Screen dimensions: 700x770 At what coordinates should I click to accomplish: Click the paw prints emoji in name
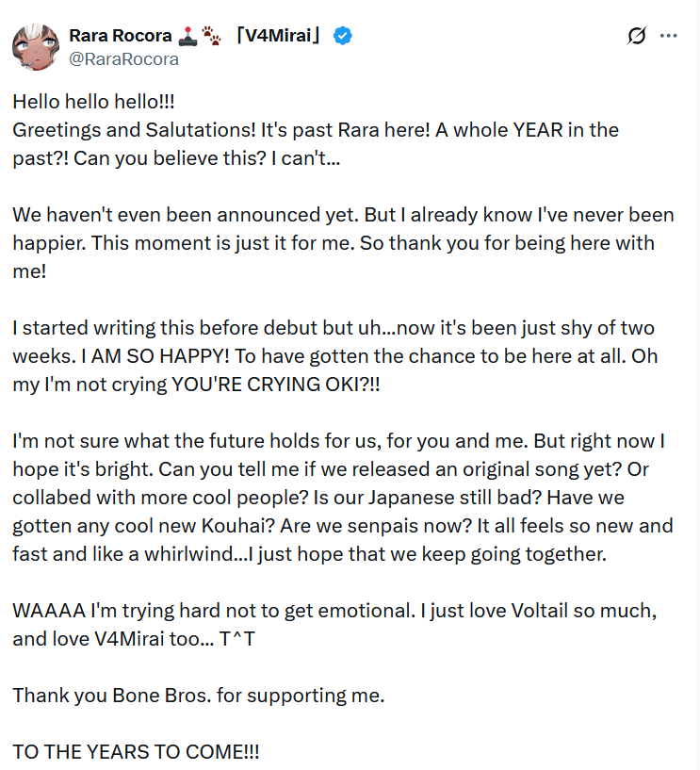212,36
